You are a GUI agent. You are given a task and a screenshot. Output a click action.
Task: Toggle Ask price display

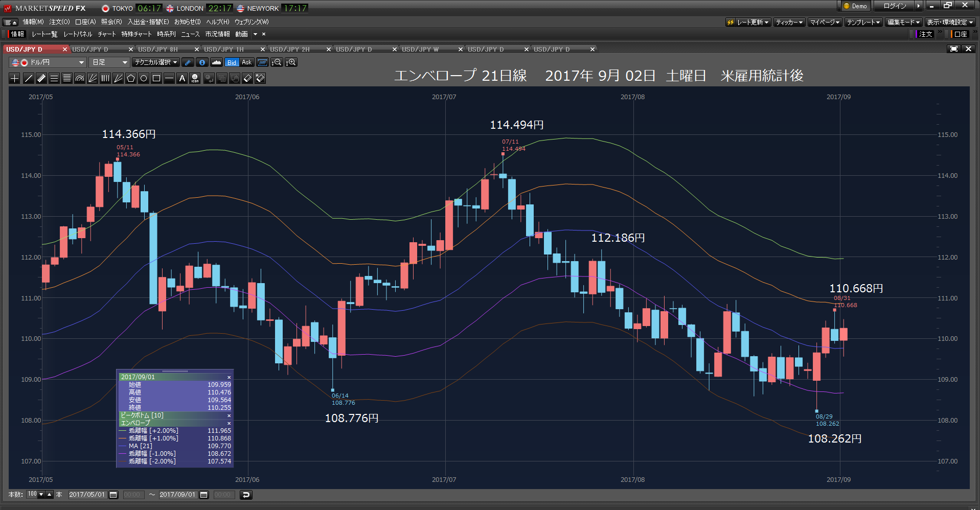(246, 62)
